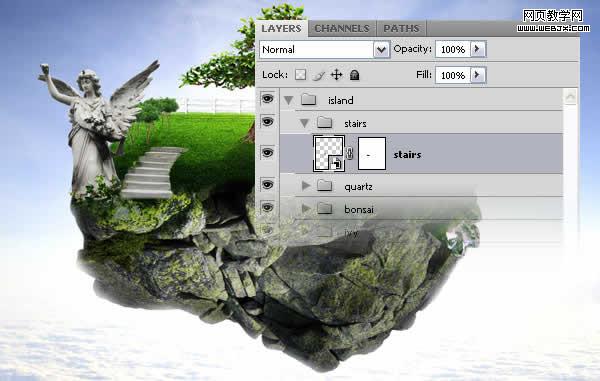Click the quartz group folder icon

[x=324, y=186]
